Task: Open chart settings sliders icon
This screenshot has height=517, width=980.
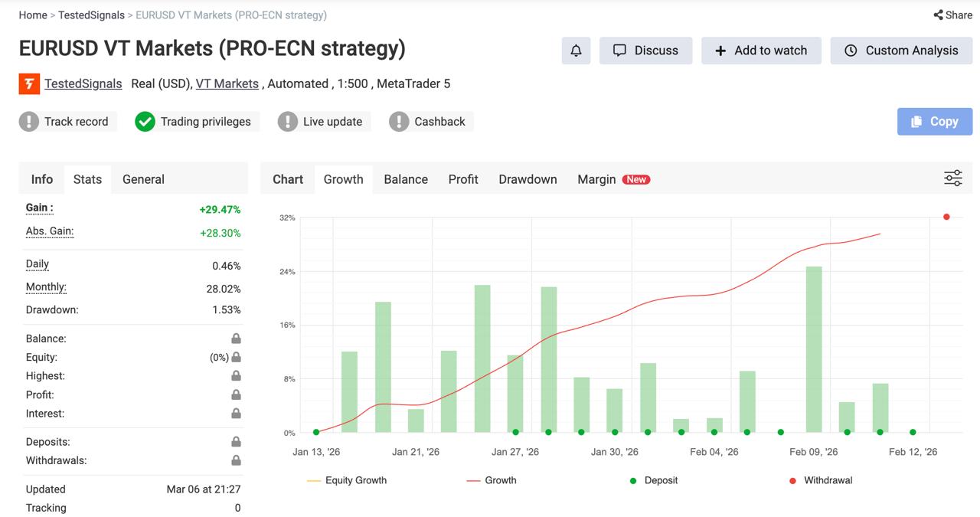Action: pos(952,178)
